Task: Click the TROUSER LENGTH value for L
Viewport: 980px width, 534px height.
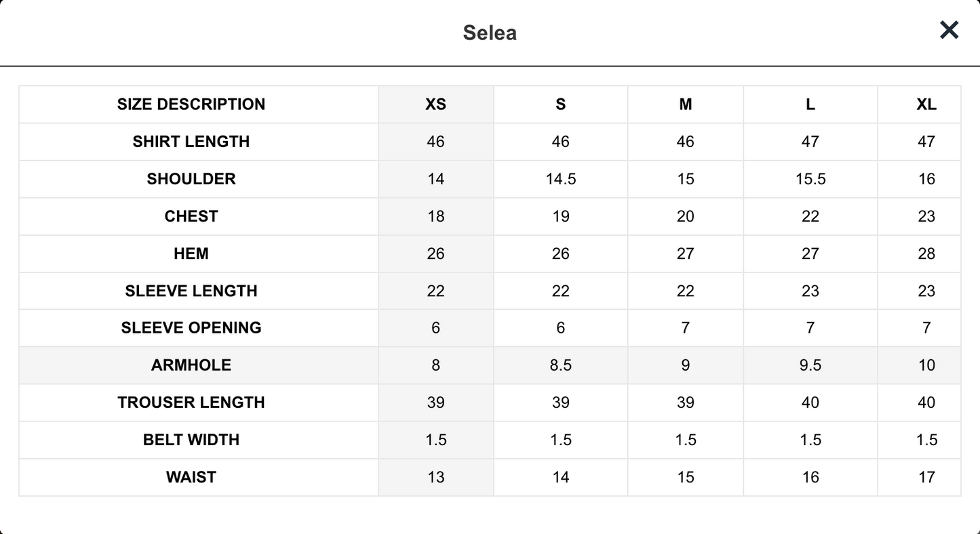Action: pos(810,403)
